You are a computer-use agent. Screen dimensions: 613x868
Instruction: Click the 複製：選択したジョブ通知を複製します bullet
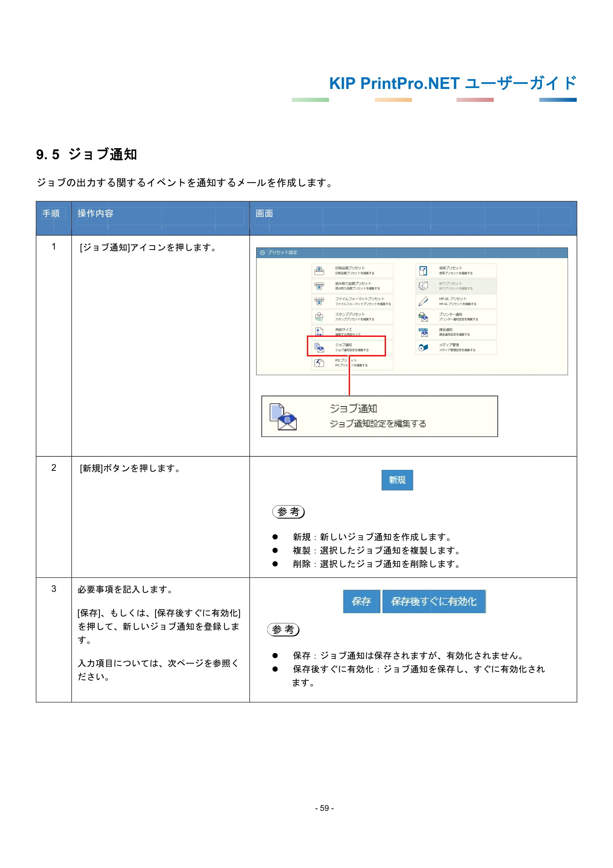[377, 551]
